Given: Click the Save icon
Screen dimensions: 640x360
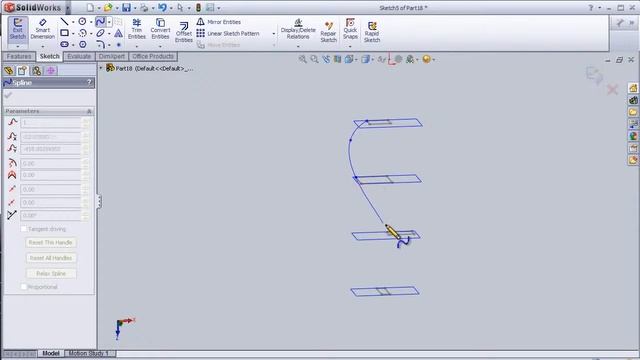Looking at the screenshot, I should point(126,7).
